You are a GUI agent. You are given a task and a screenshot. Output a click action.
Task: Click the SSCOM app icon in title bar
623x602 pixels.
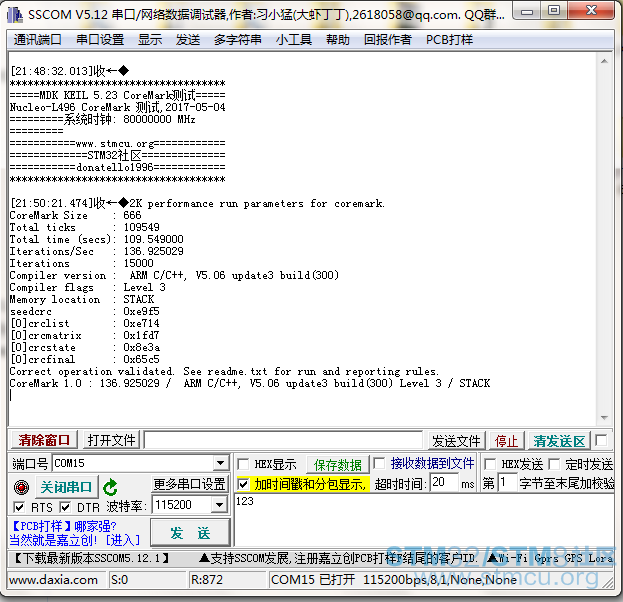(x=15, y=15)
